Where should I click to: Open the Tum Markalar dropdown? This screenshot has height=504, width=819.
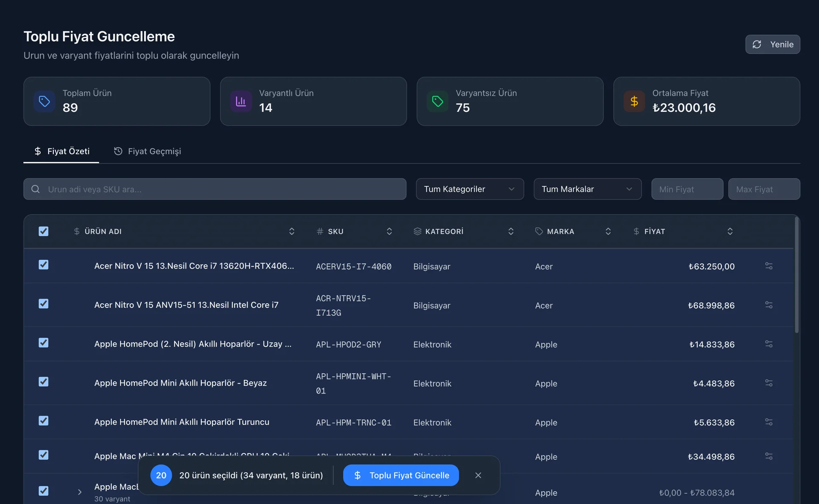(x=587, y=189)
